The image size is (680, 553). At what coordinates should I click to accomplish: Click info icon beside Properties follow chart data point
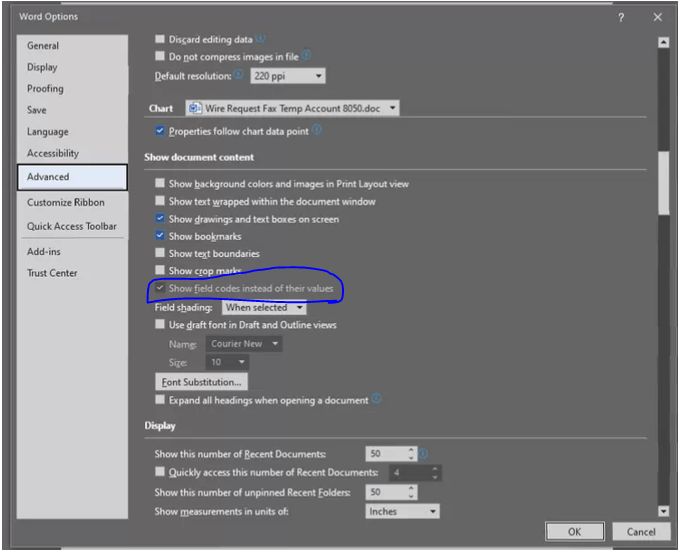(x=317, y=129)
